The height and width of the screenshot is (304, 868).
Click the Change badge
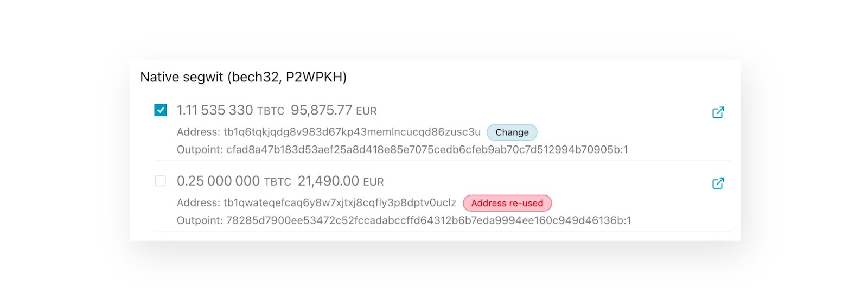pos(512,132)
